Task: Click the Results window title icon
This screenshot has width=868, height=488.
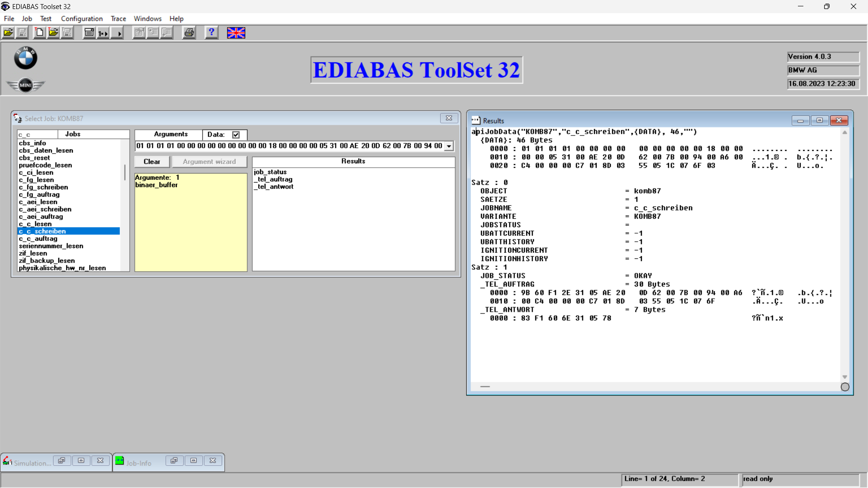Action: point(476,121)
